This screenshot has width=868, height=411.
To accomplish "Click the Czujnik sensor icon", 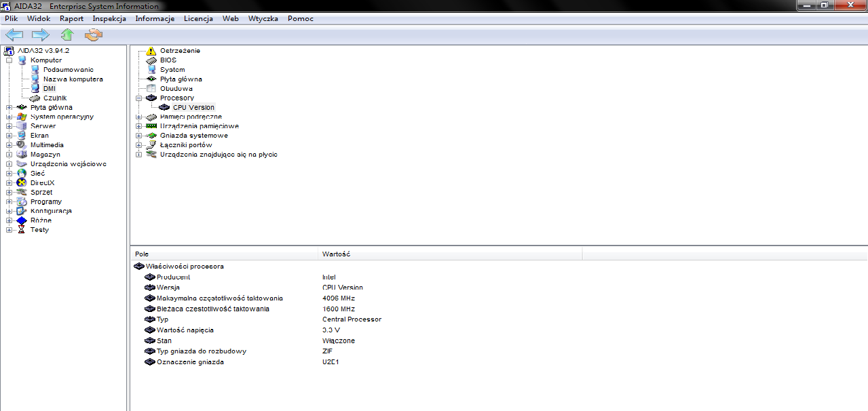I will click(35, 98).
